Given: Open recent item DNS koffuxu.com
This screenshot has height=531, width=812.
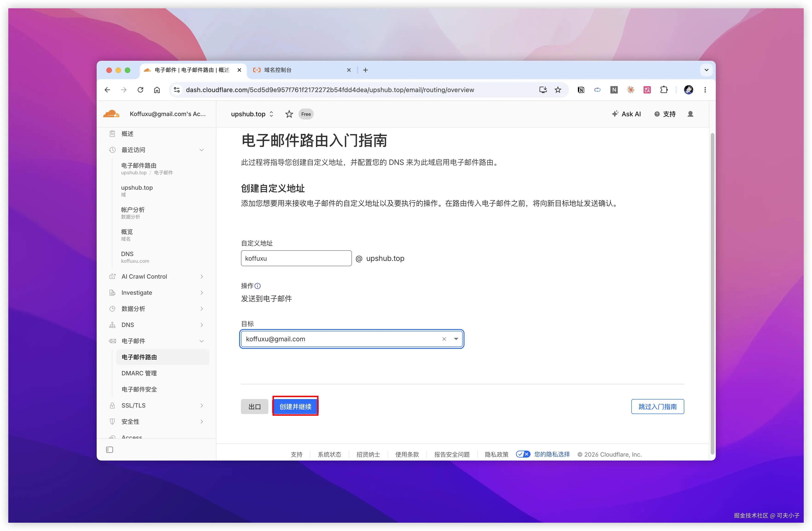Looking at the screenshot, I should [x=135, y=257].
